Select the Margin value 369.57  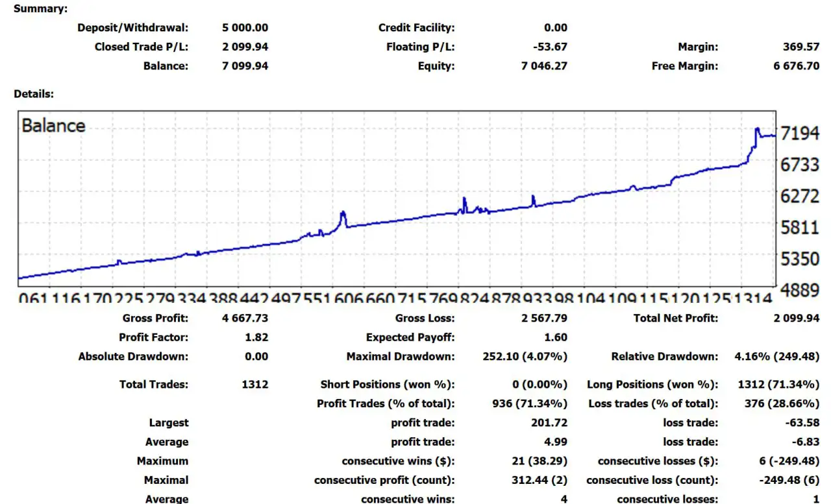coord(801,47)
